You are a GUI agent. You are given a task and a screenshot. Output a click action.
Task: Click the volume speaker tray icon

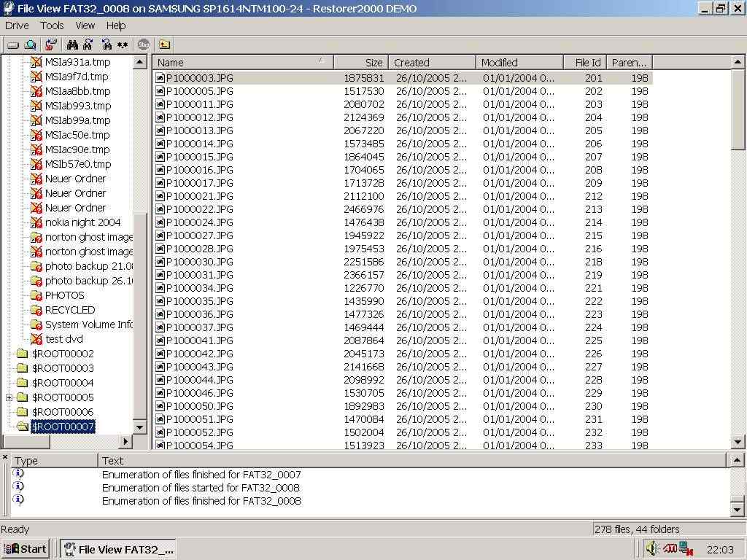[651, 548]
